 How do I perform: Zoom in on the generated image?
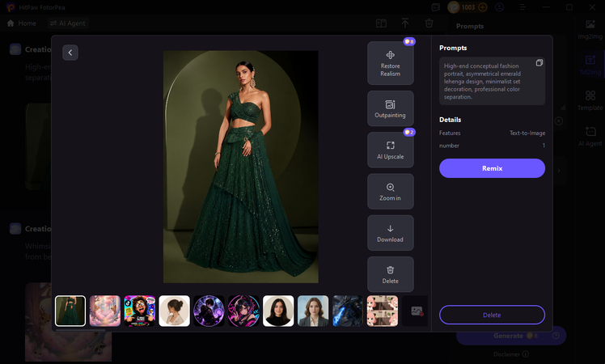coord(390,192)
